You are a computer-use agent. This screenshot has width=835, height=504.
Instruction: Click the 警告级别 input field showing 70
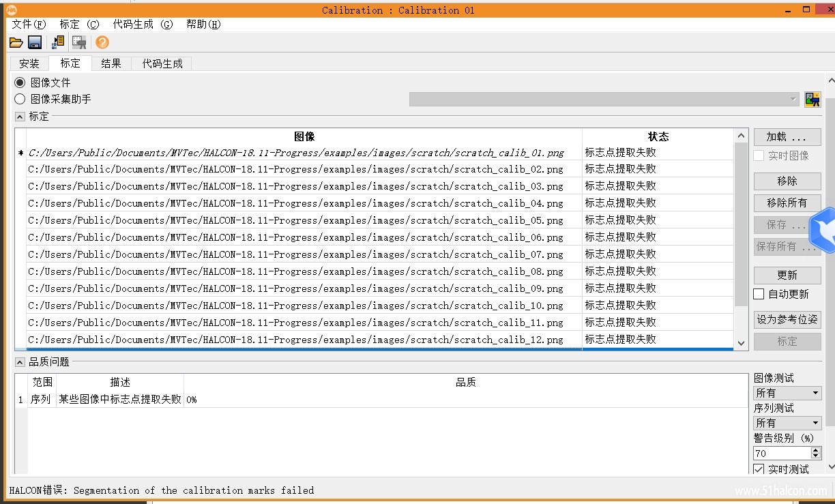pyautogui.click(x=782, y=453)
